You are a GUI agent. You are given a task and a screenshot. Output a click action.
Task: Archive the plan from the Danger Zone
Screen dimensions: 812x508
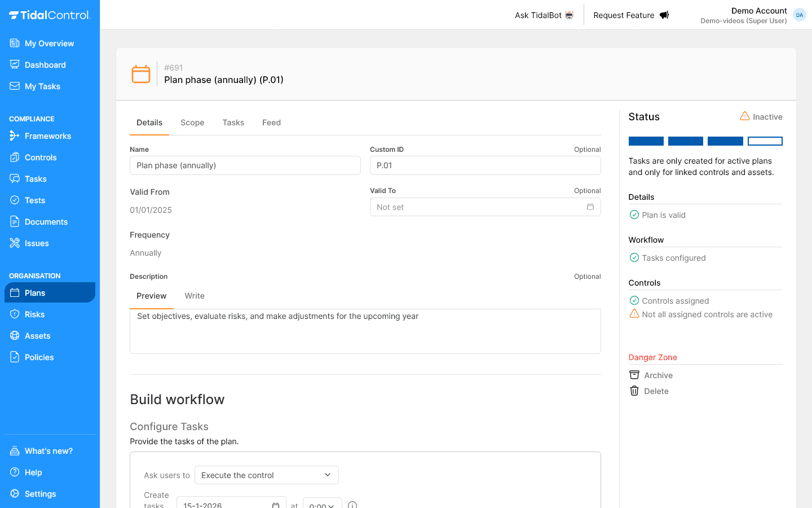[x=657, y=375]
